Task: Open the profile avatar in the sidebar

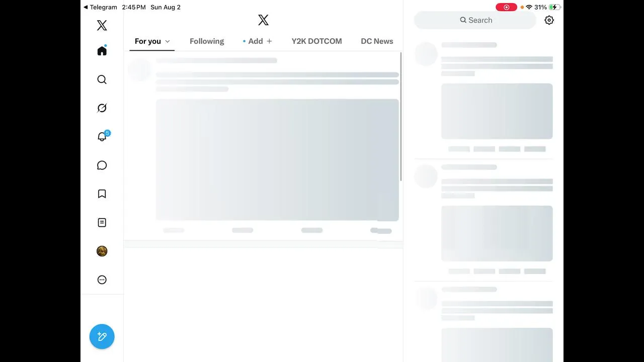Action: click(102, 251)
